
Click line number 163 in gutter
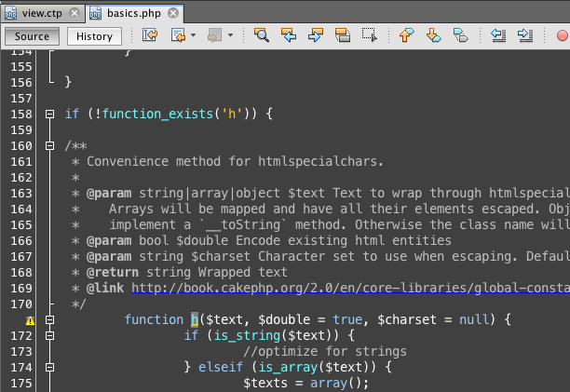pyautogui.click(x=21, y=194)
